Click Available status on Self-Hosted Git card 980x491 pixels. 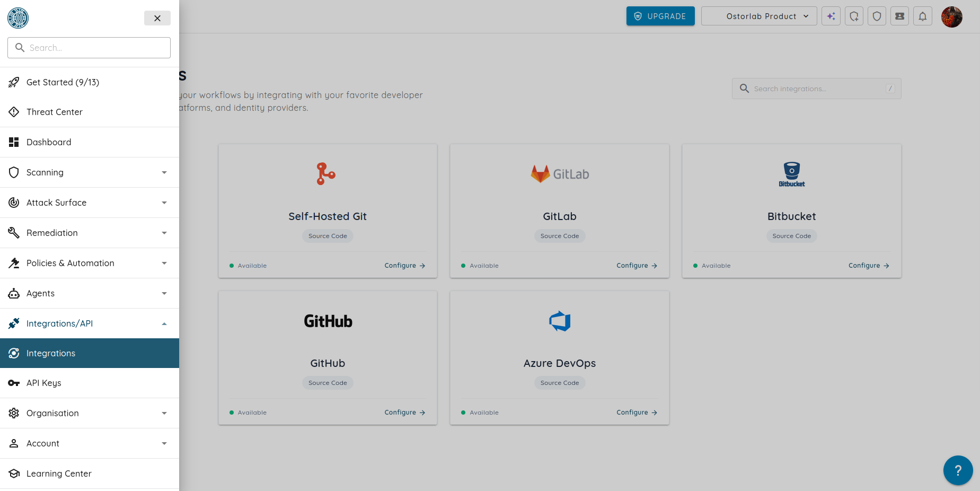(248, 266)
